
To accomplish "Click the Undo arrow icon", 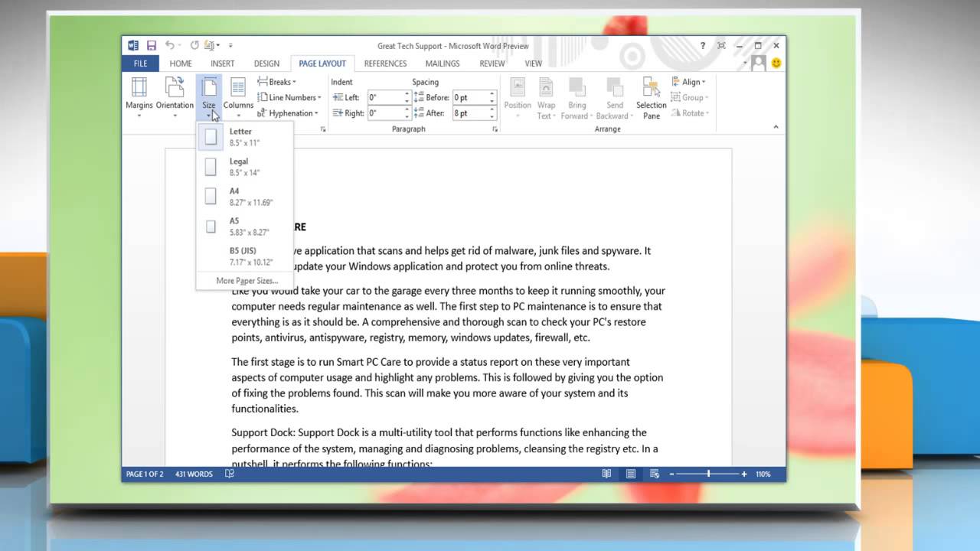I will (x=170, y=46).
